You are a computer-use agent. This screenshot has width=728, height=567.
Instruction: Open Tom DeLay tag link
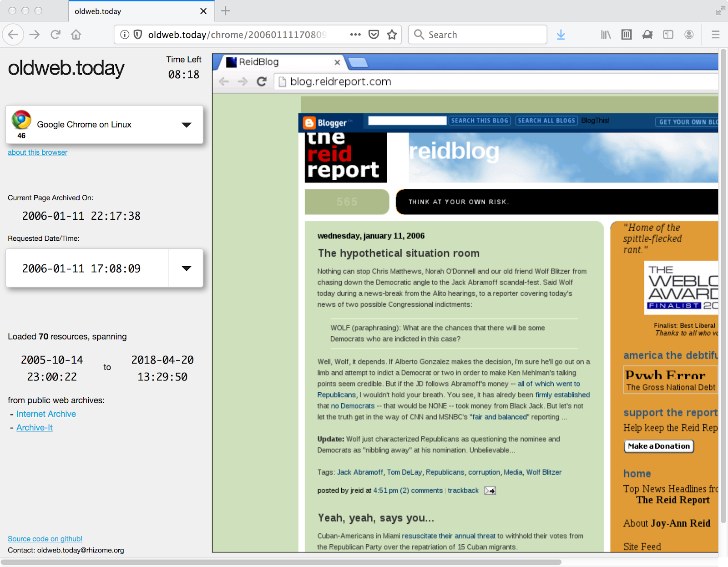(x=404, y=472)
